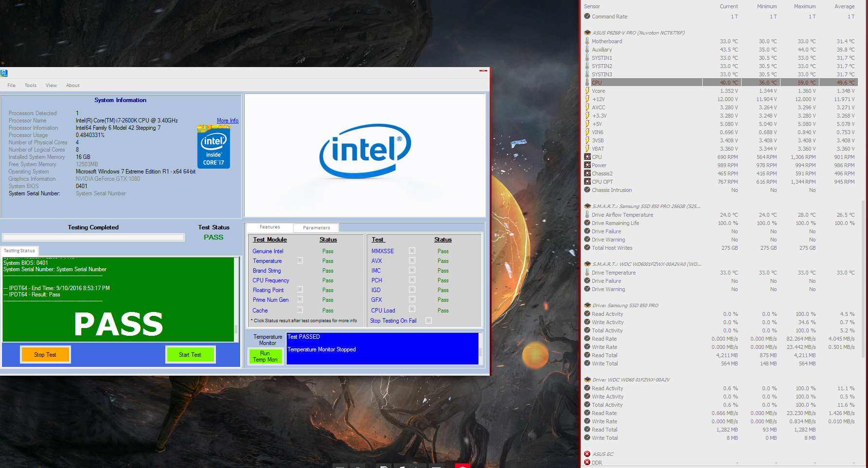
Task: Click the green Start Test button
Action: tap(190, 355)
